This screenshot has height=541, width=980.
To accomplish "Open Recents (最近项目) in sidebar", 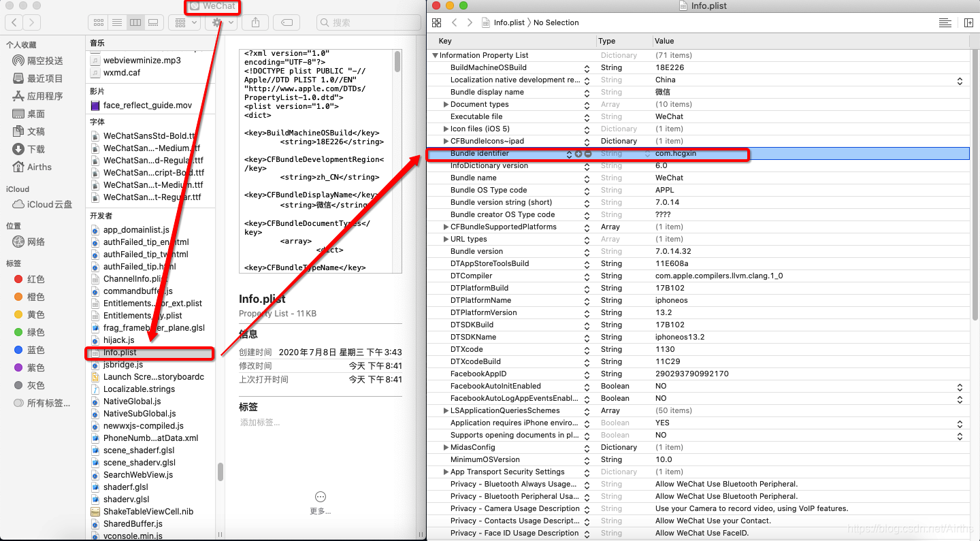I will click(39, 78).
